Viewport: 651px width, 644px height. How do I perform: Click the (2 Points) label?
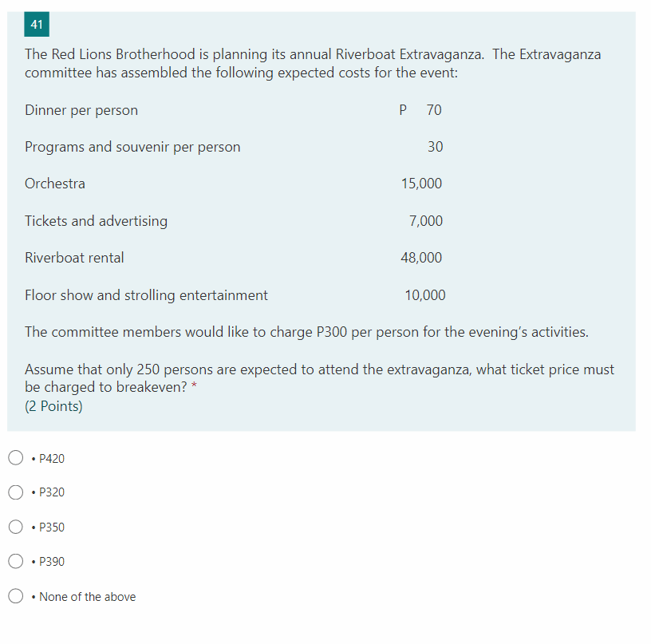[x=49, y=405]
